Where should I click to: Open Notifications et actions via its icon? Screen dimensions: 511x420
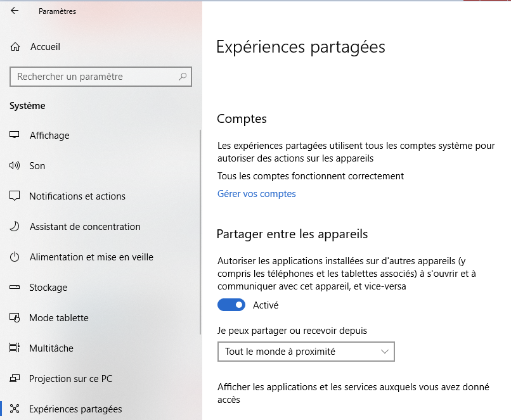[15, 196]
